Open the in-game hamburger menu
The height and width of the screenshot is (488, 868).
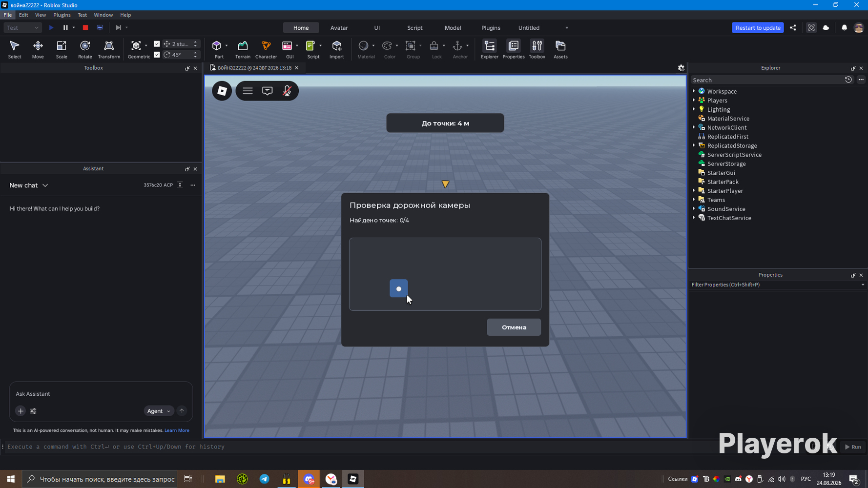pyautogui.click(x=248, y=91)
